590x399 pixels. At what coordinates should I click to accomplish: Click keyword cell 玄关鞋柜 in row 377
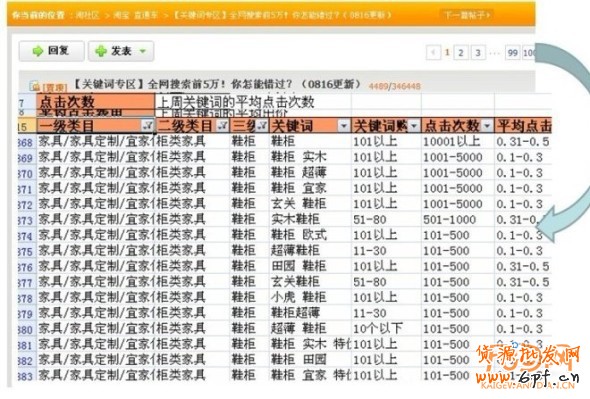pyautogui.click(x=310, y=282)
